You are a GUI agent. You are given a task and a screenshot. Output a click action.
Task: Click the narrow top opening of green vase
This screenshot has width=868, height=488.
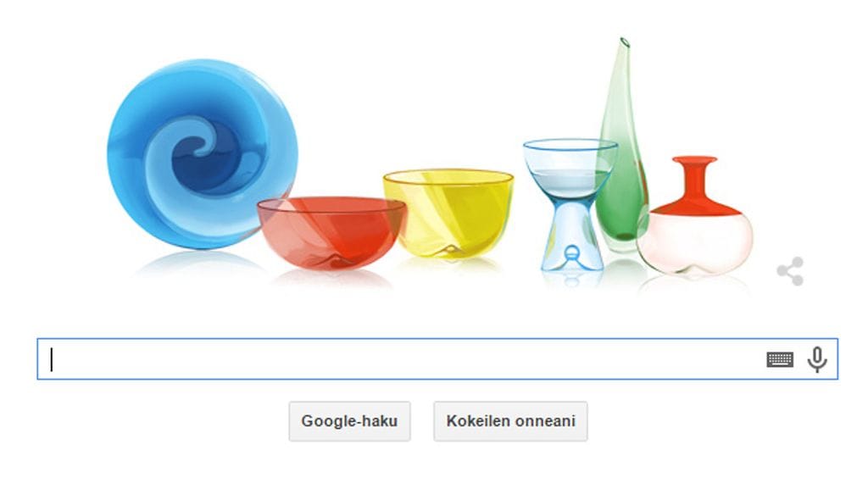click(625, 42)
